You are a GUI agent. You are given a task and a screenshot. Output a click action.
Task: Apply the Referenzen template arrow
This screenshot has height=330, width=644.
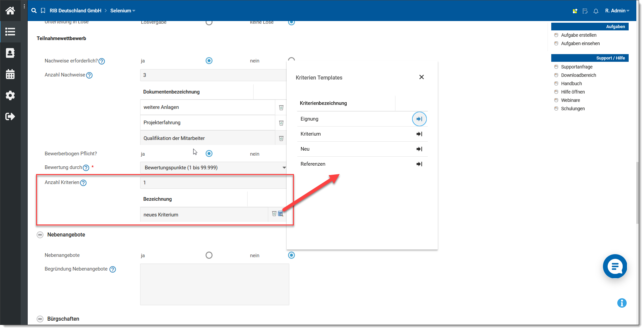click(419, 164)
